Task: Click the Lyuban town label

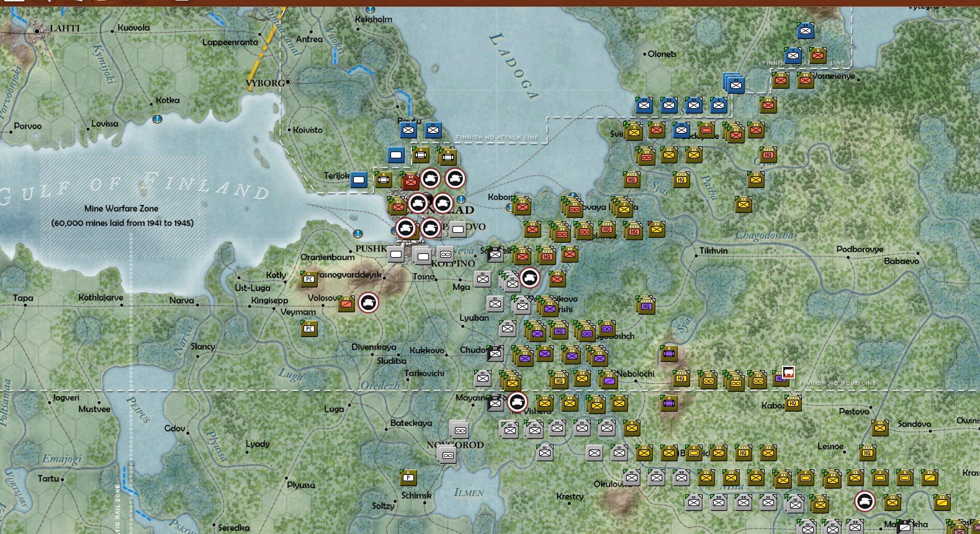Action: [474, 318]
